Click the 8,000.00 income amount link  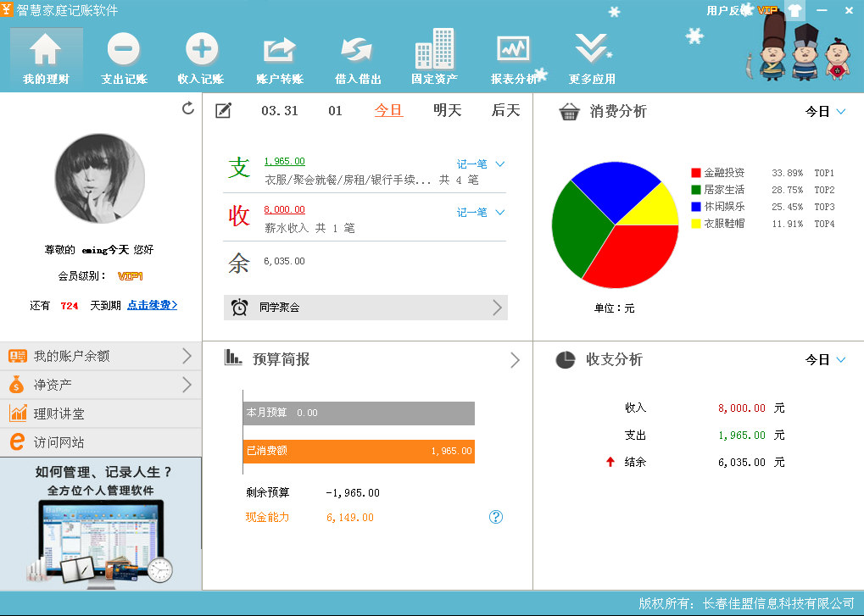(x=284, y=210)
